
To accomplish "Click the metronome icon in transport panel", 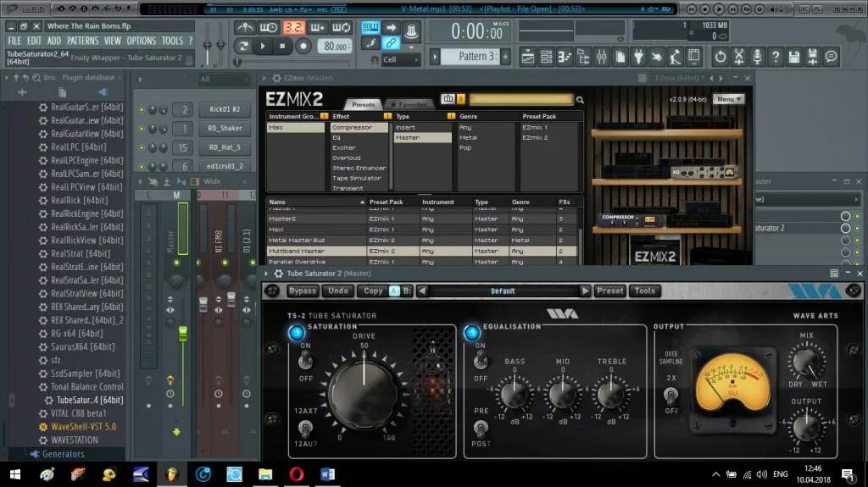I will 245,28.
